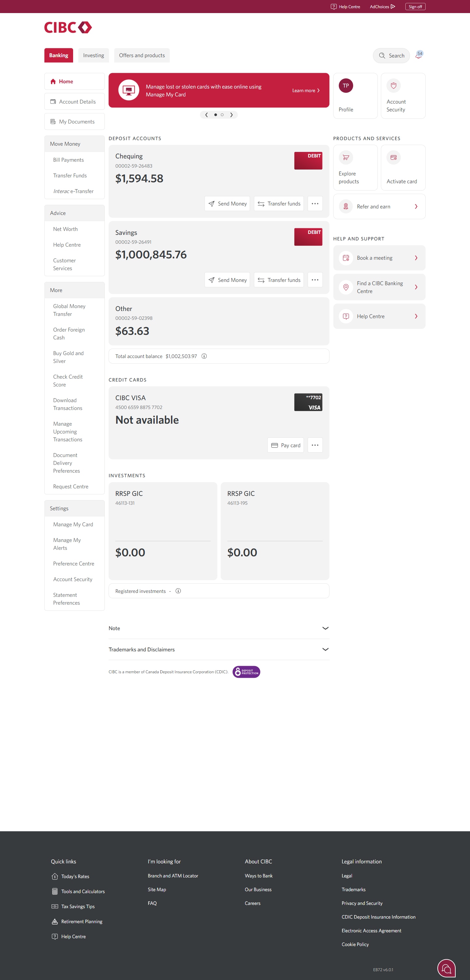Expand the Note section
The width and height of the screenshot is (470, 980).
pos(219,628)
